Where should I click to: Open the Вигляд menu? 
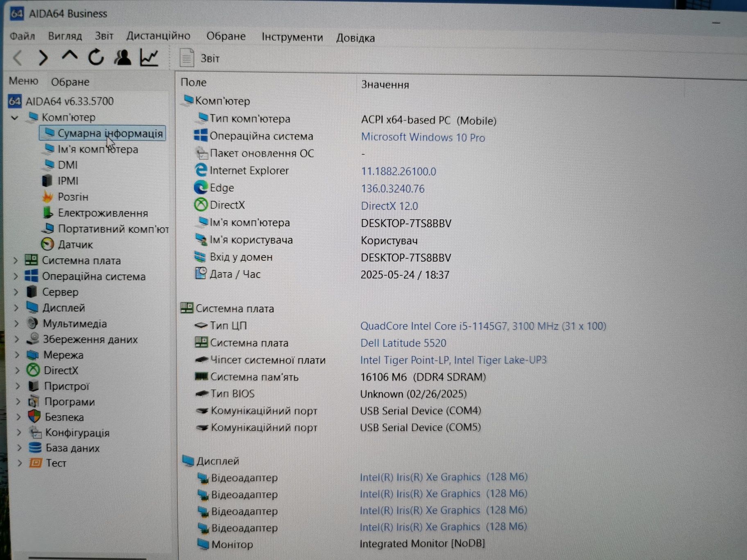pyautogui.click(x=65, y=36)
